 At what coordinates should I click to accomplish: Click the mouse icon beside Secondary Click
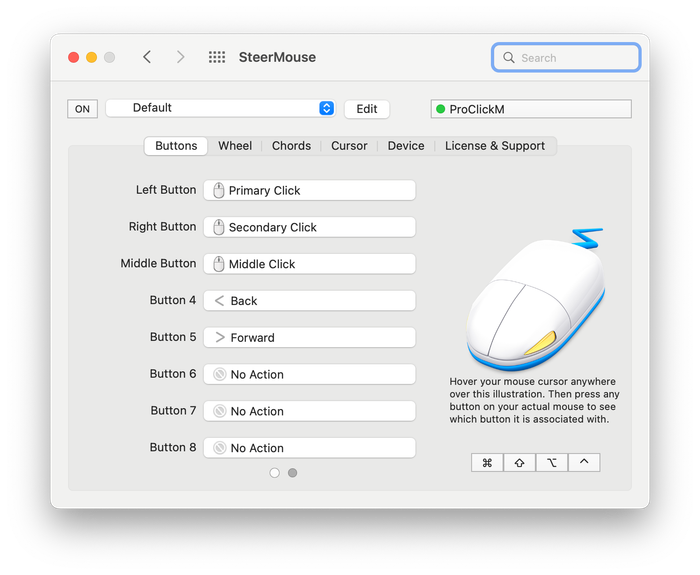click(x=218, y=227)
